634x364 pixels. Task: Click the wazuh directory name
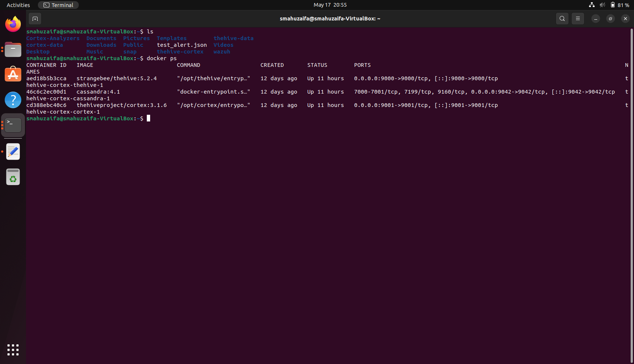tap(221, 52)
